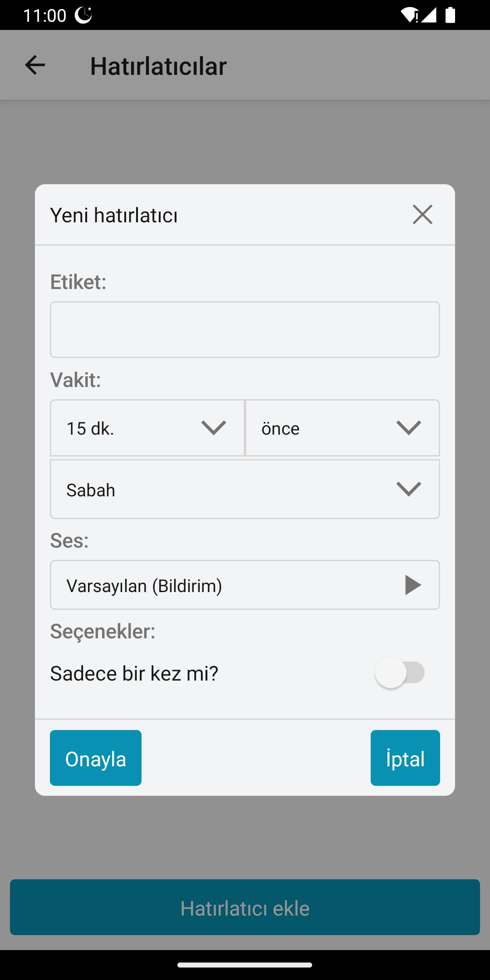Close the Yeni hatırlatıcı dialog

[422, 215]
